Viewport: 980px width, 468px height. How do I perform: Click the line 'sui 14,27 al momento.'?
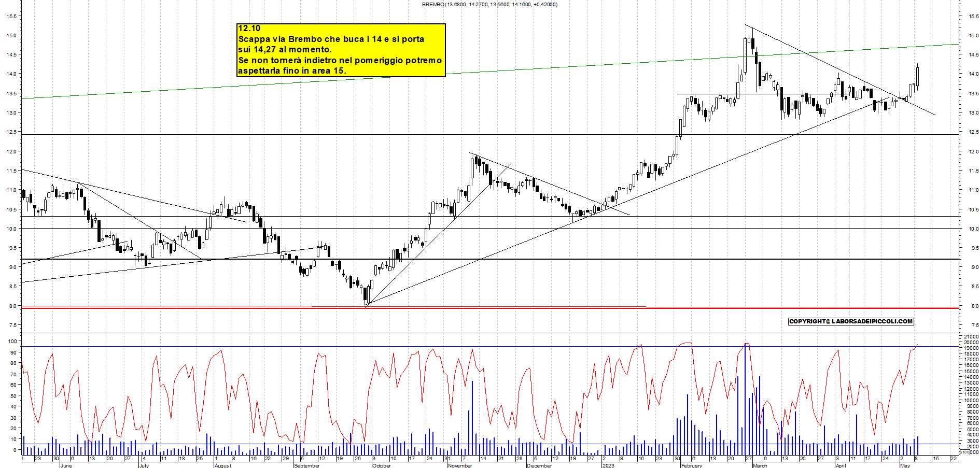tap(285, 50)
